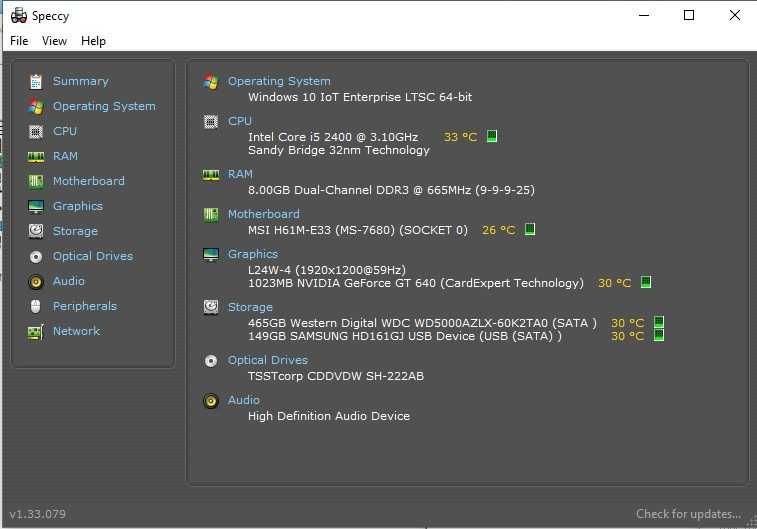
Task: Select the CPU temperature value 33 °C
Action: [460, 138]
